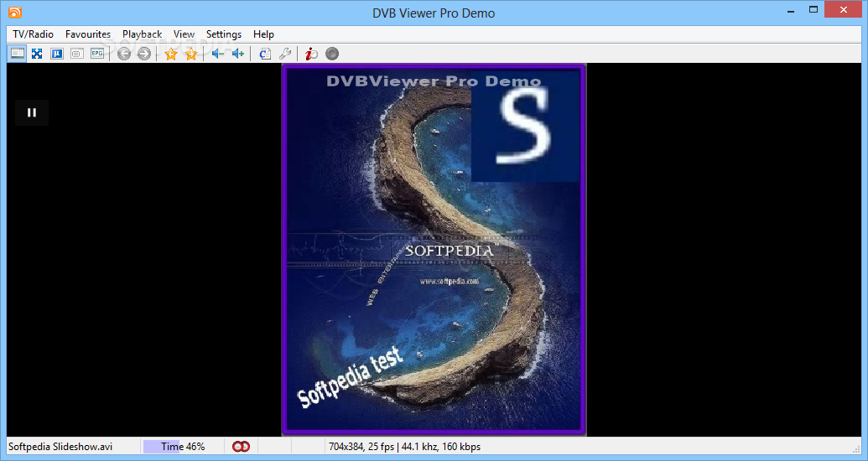Open the View menu

tap(184, 34)
